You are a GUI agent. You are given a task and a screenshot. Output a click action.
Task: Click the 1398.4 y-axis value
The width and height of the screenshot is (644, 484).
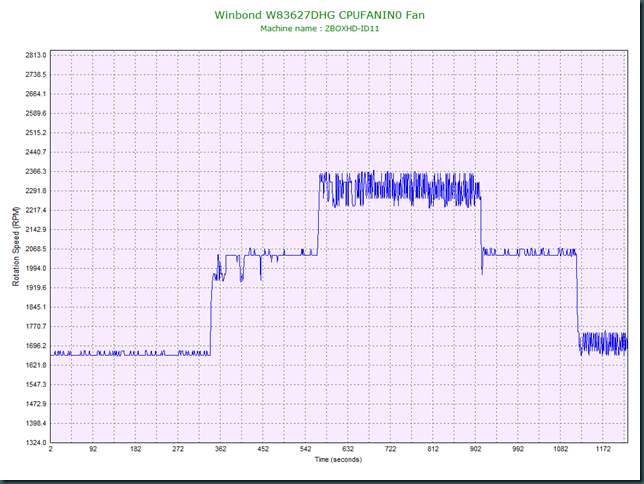[36, 423]
